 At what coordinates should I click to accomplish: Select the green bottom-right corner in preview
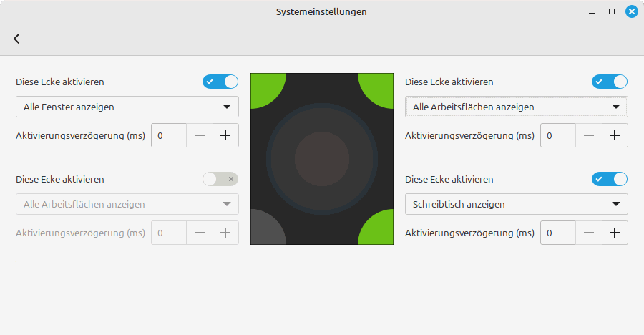pyautogui.click(x=380, y=230)
